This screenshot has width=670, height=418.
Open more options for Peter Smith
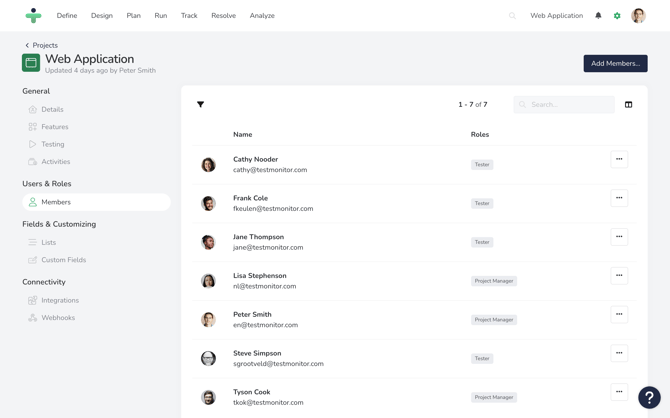(x=619, y=314)
